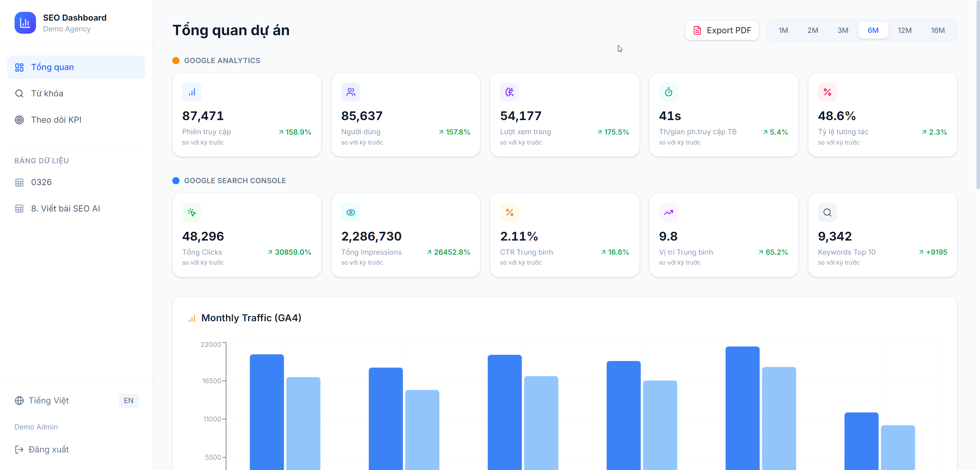Click the timer icon on session duration card
This screenshot has width=980, height=470.
click(668, 92)
